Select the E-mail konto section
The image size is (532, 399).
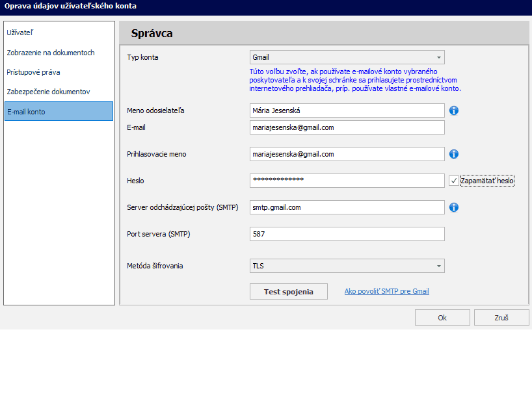pos(59,112)
